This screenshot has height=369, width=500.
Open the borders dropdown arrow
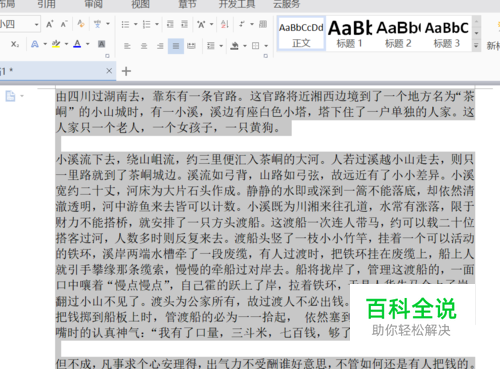pos(266,46)
